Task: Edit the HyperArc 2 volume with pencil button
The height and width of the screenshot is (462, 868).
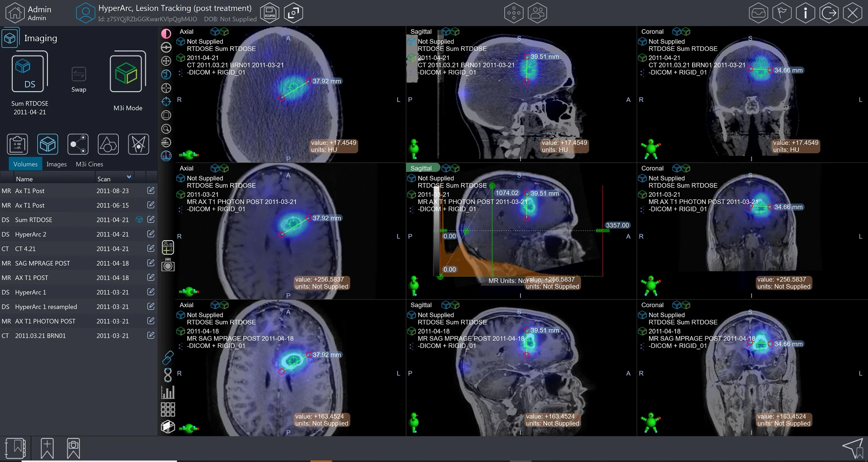Action: tap(150, 234)
